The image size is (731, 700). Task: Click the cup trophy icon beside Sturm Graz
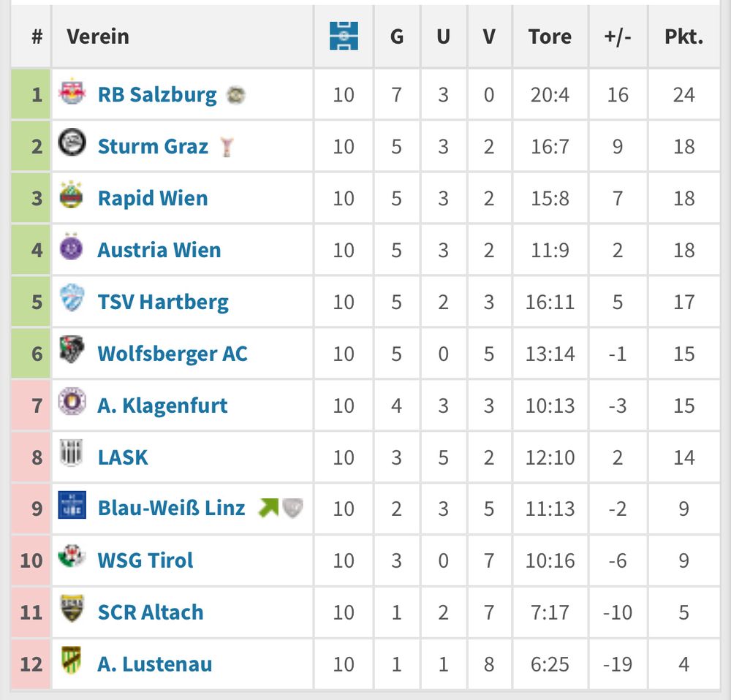tap(227, 147)
